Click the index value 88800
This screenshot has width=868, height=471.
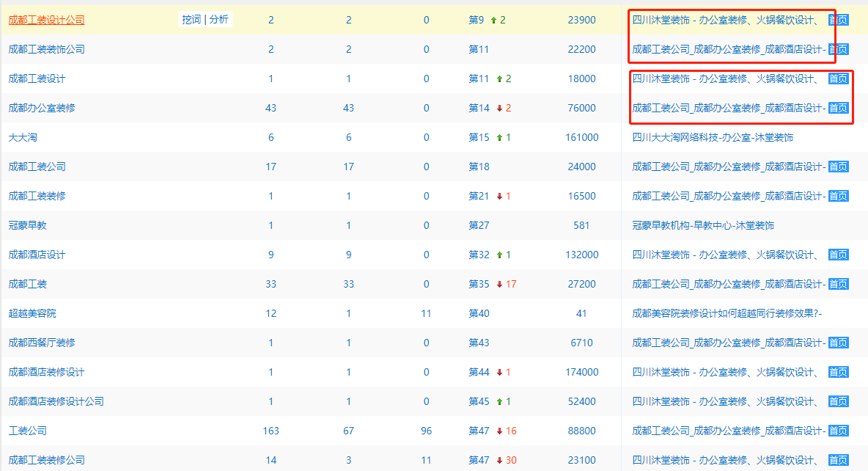point(582,431)
